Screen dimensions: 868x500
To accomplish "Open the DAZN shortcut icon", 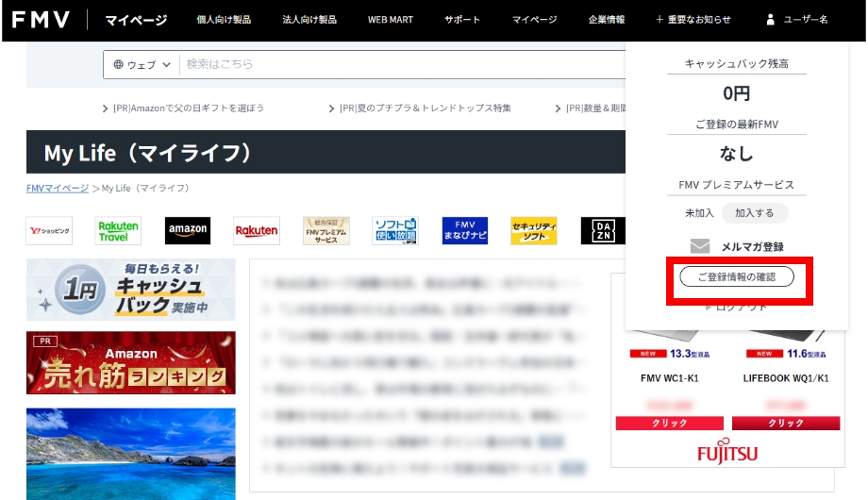I will click(x=603, y=231).
